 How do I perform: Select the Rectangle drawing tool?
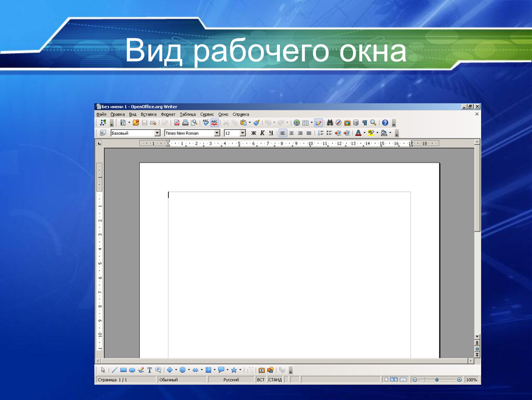point(124,370)
